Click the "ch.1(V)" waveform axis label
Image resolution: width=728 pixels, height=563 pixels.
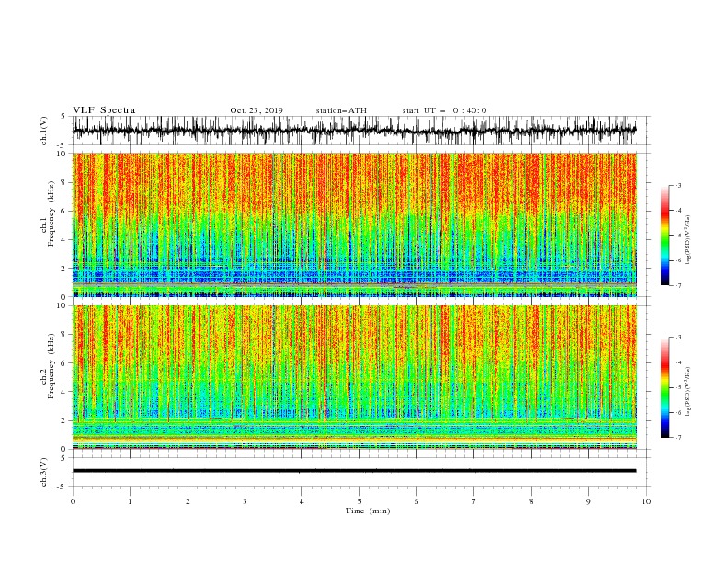[x=44, y=131]
